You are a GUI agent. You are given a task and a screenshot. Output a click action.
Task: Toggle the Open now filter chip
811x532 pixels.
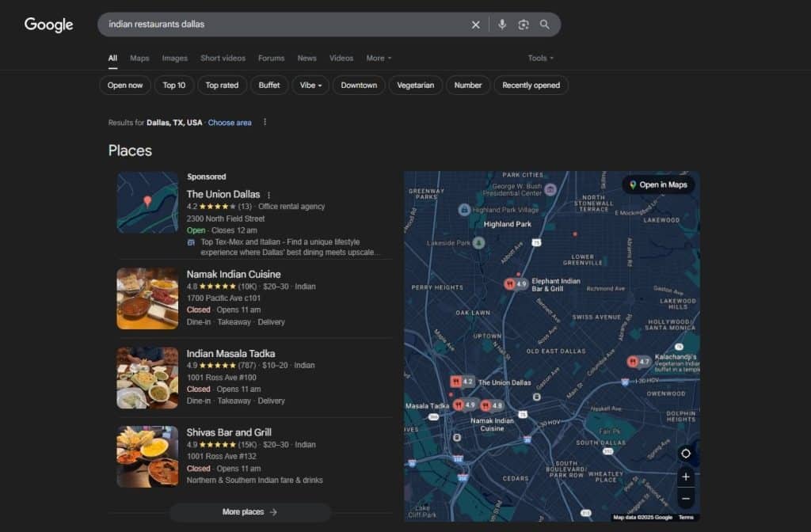(125, 85)
